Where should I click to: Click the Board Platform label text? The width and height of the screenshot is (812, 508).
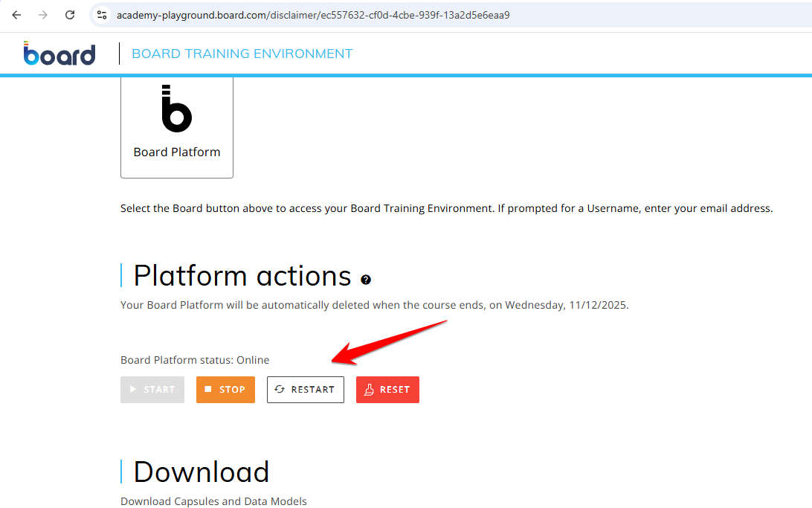click(176, 152)
